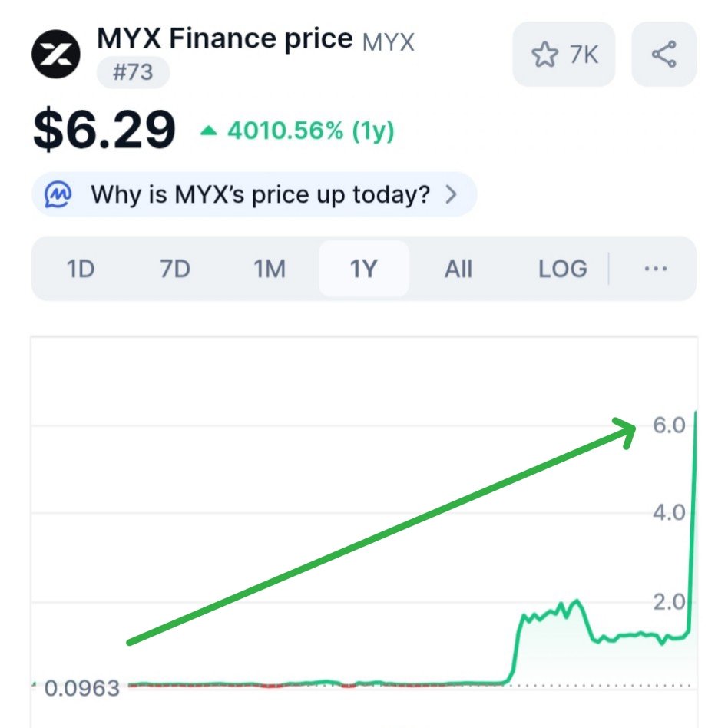The width and height of the screenshot is (728, 728).
Task: Click the green annotation arrowhead on chart
Action: (x=633, y=432)
